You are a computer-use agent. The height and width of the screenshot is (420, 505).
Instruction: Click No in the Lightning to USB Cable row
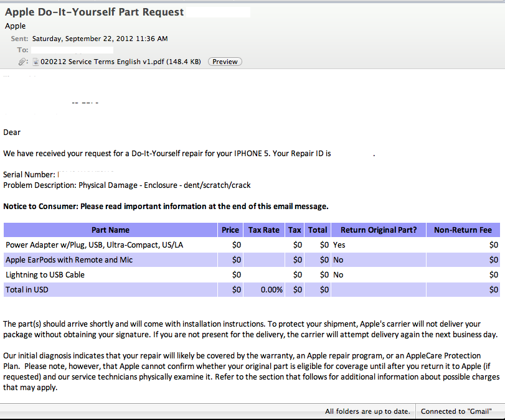(x=338, y=274)
